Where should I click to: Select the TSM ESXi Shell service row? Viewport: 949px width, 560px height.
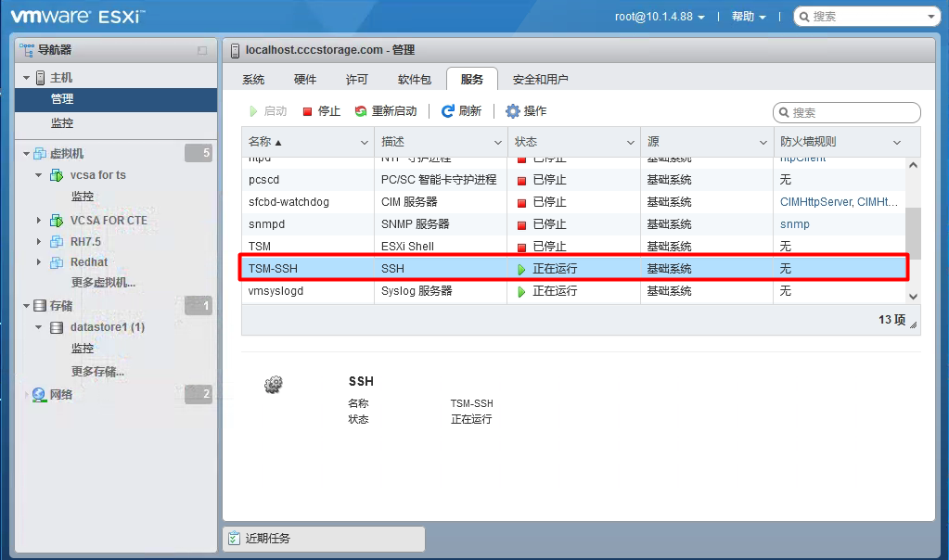coord(573,247)
